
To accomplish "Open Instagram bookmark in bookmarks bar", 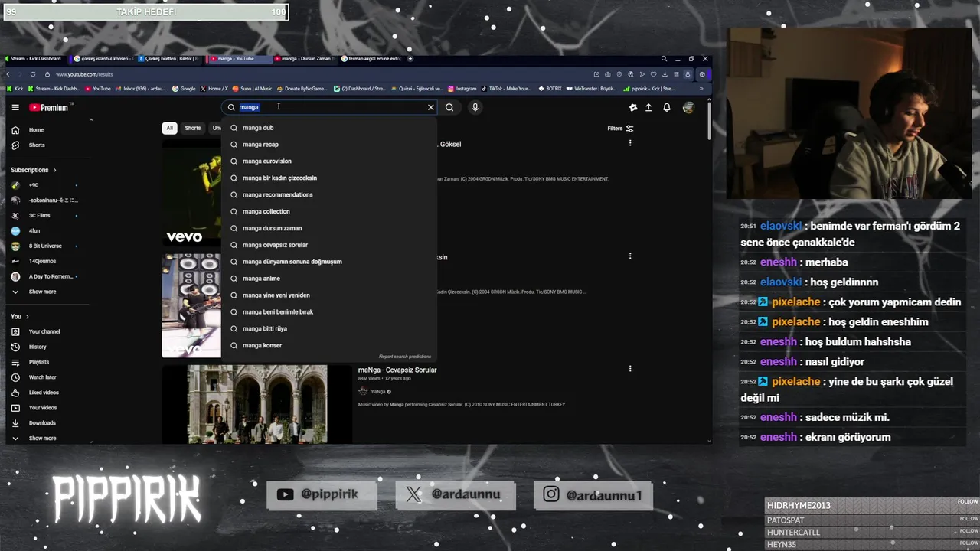I will pos(462,89).
